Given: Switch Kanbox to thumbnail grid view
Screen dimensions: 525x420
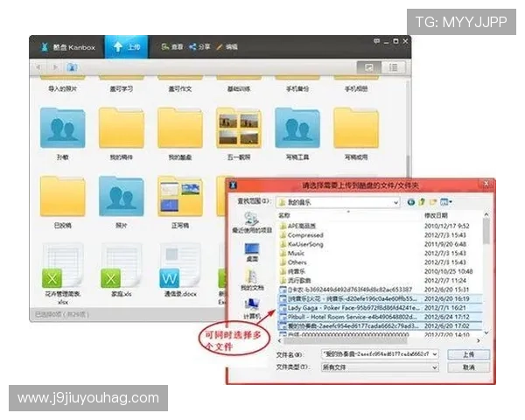Looking at the screenshot, I should click(x=368, y=67).
